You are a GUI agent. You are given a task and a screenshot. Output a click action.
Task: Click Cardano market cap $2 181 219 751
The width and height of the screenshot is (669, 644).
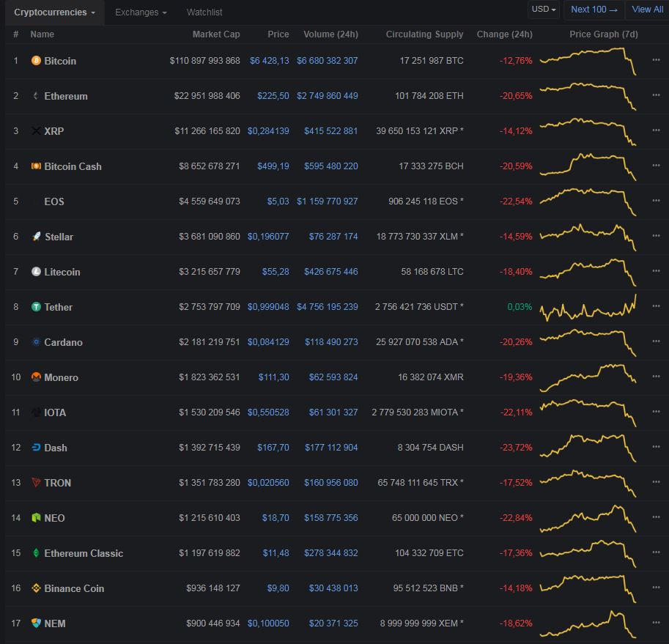click(x=210, y=342)
